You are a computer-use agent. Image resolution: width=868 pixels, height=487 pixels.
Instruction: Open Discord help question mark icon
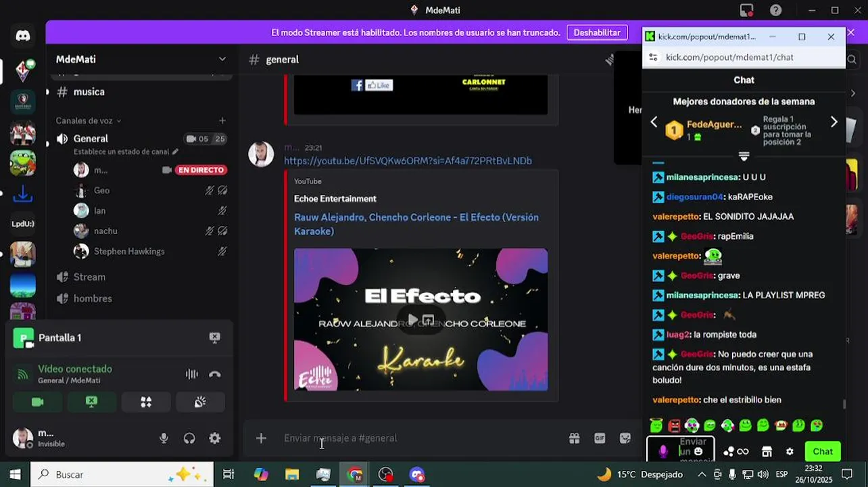click(x=776, y=10)
